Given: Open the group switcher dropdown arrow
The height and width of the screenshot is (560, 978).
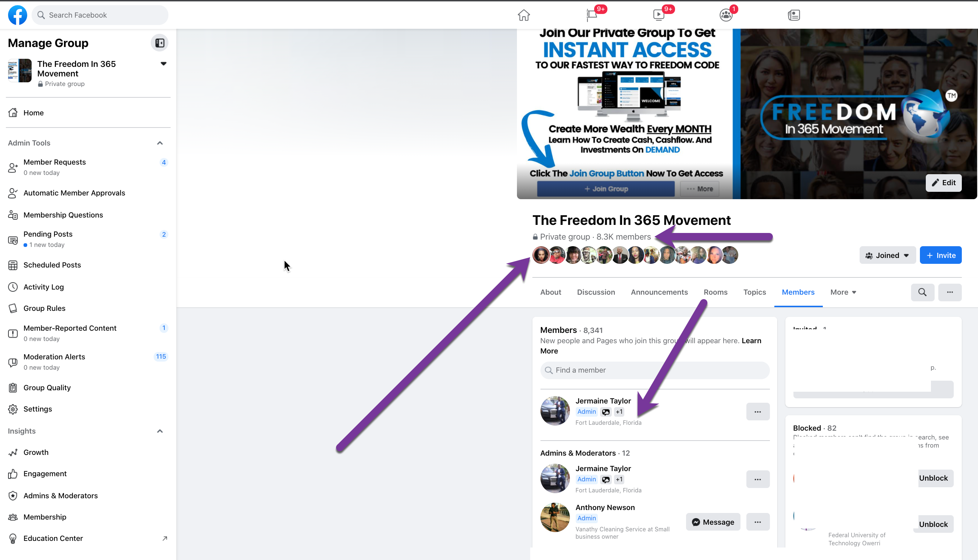Looking at the screenshot, I should 164,64.
